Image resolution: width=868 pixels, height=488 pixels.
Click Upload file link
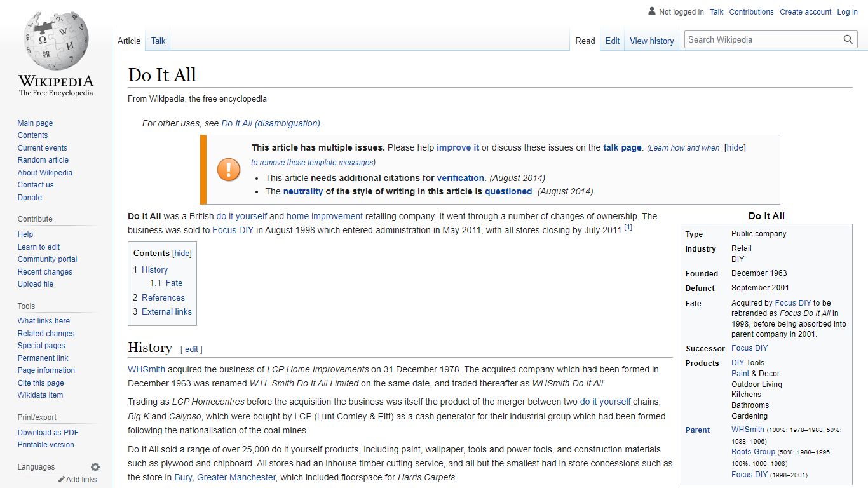coord(36,284)
